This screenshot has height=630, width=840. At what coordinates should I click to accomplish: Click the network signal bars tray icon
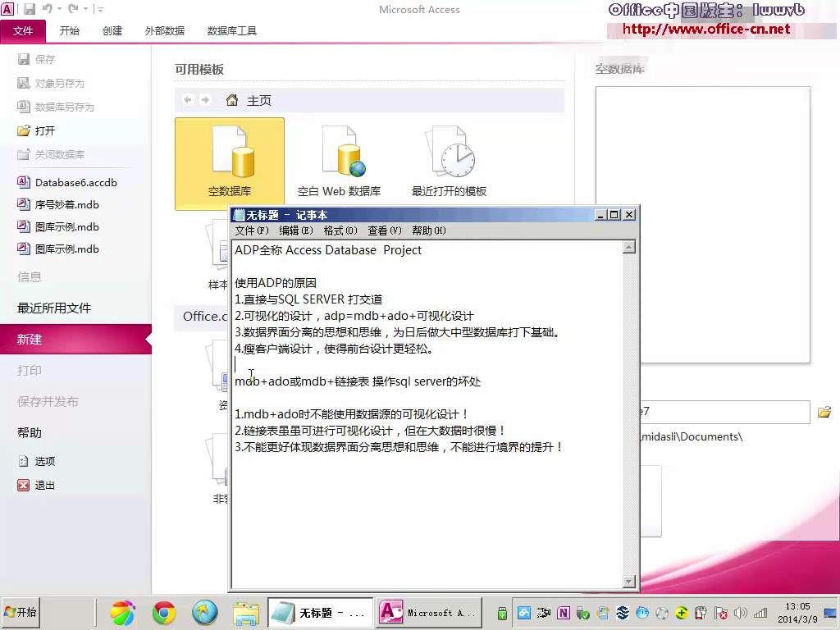760,613
